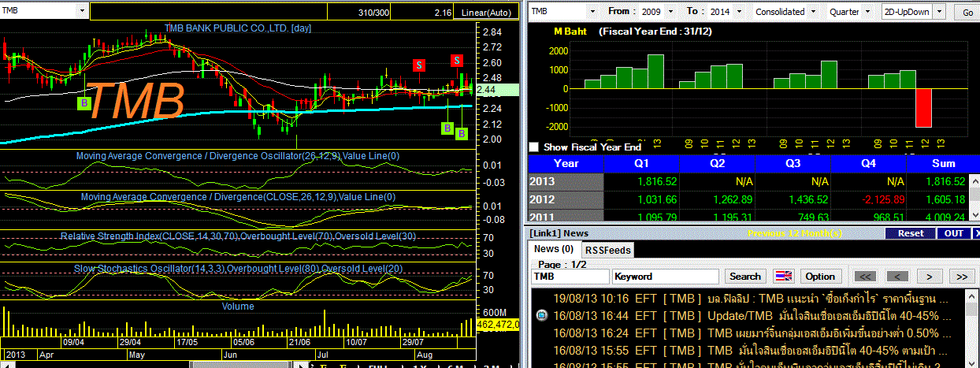Click the Q3 column header

(x=793, y=164)
